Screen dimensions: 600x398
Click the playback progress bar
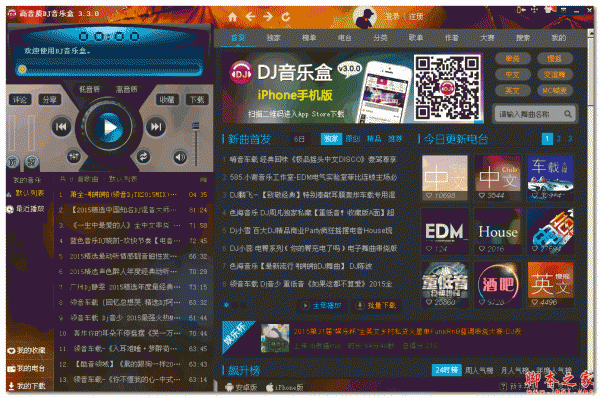[109, 69]
